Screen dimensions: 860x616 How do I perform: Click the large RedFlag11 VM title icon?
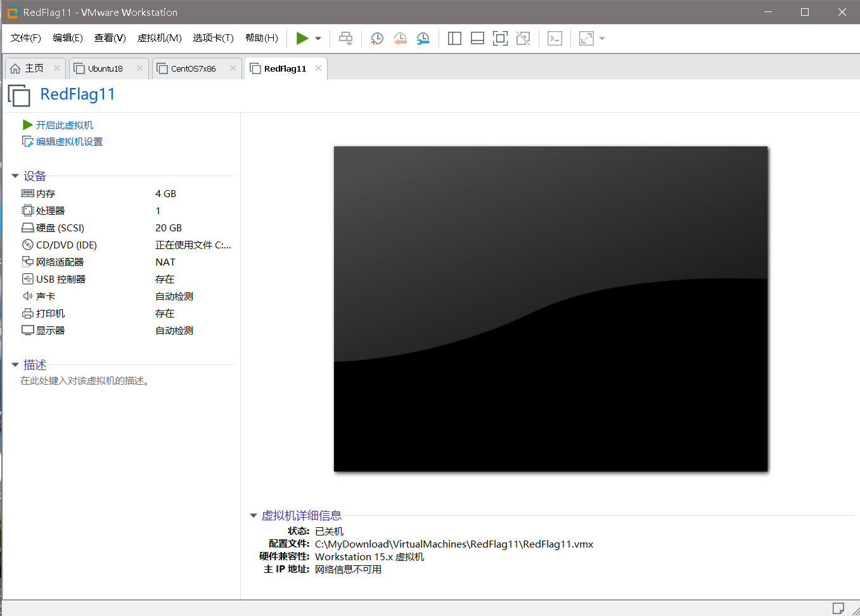point(19,95)
